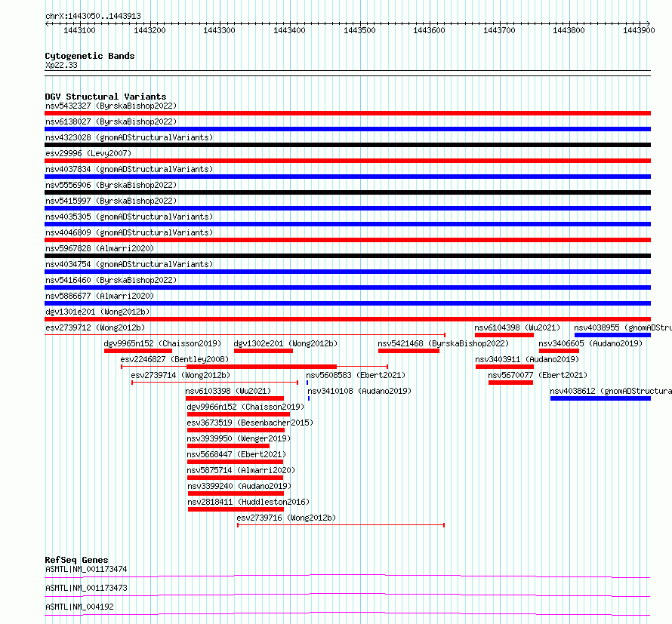Click the nsv5432327 (ByrskaBishop2022) variant label
The image size is (672, 624).
click(x=111, y=106)
